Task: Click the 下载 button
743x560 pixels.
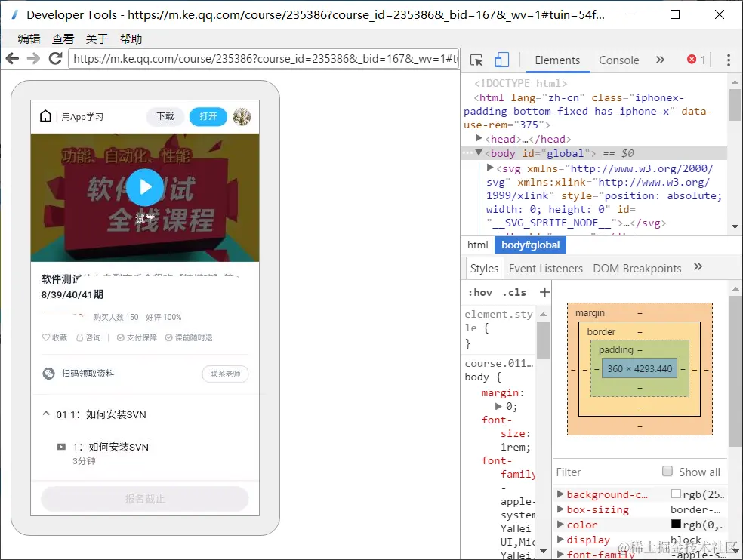Action: pyautogui.click(x=165, y=116)
